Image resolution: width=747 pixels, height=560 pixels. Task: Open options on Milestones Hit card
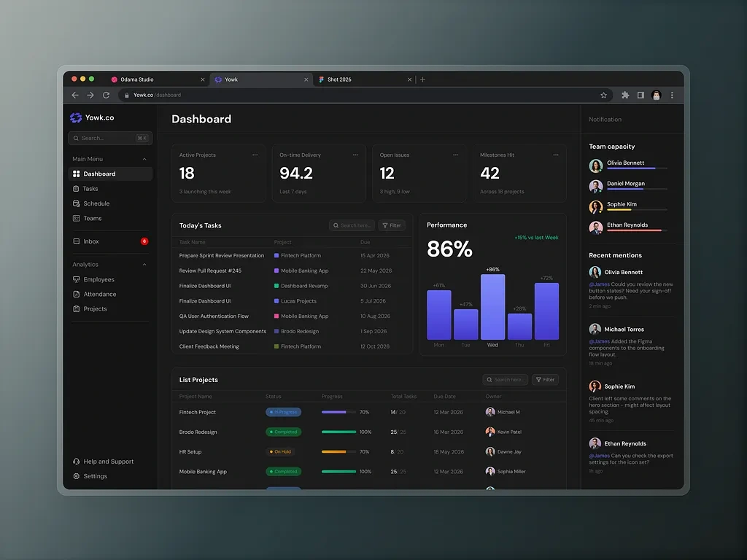[x=555, y=155]
